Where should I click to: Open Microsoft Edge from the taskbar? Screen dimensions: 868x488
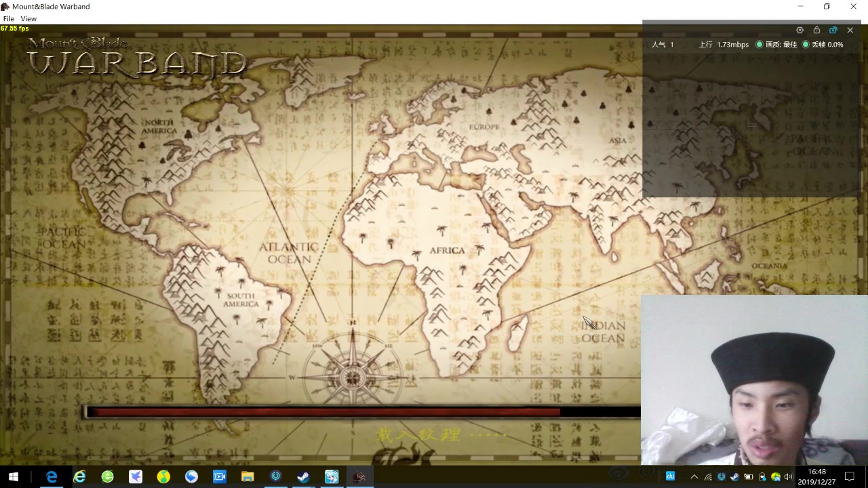[x=52, y=477]
